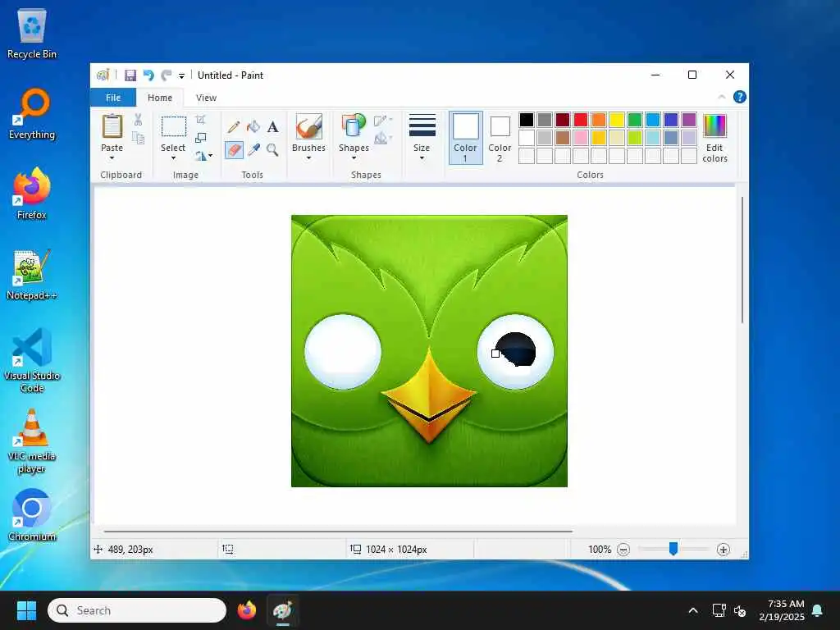
Task: Click the Copy icon
Action: 138,138
